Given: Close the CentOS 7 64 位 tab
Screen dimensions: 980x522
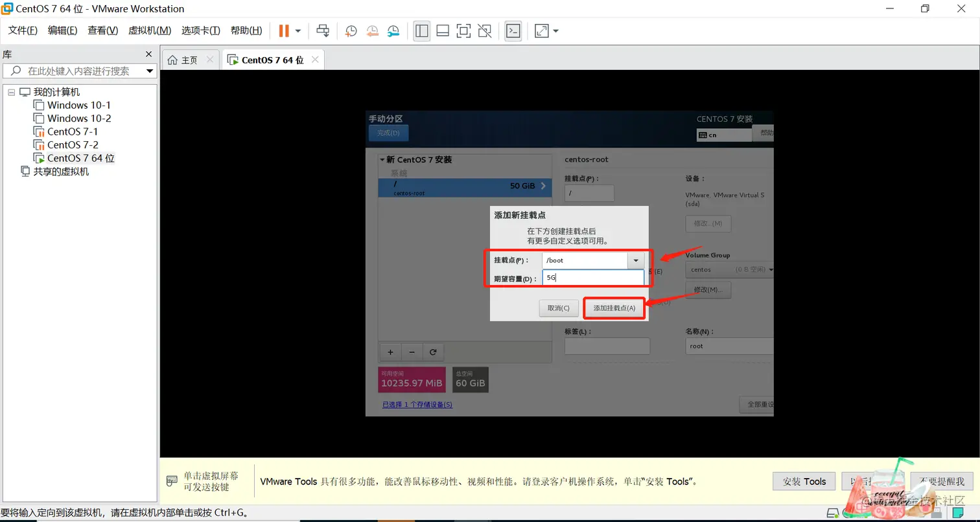Looking at the screenshot, I should pos(315,60).
